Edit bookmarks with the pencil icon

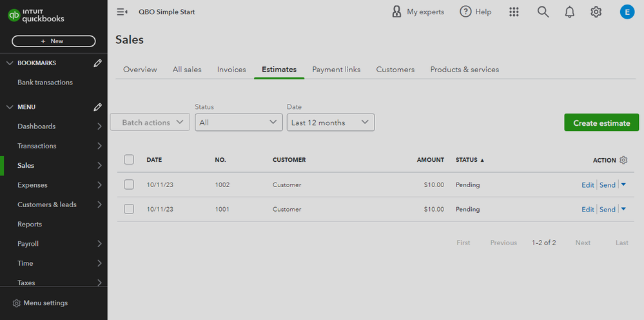(x=97, y=63)
